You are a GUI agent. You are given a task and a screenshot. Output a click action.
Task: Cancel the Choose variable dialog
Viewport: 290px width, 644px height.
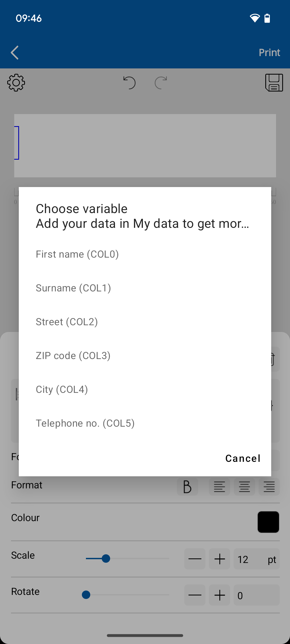243,458
